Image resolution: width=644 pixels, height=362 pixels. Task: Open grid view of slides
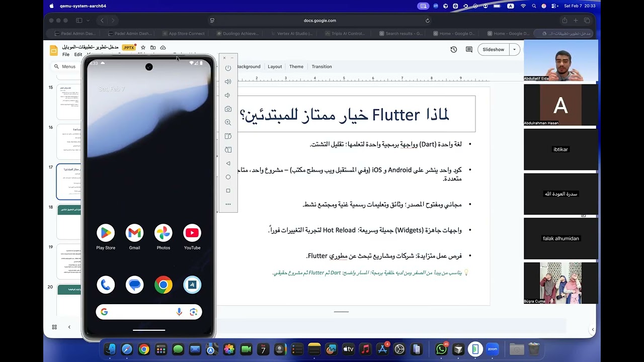54,327
